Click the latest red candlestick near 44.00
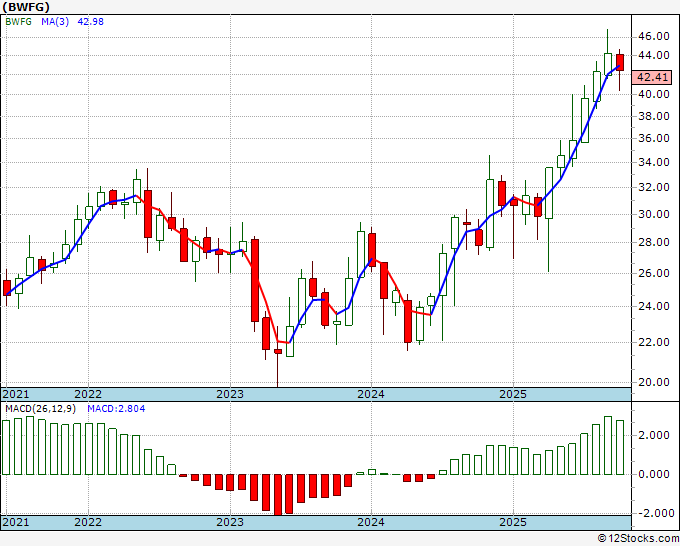Image resolution: width=680 pixels, height=546 pixels. coord(620,62)
